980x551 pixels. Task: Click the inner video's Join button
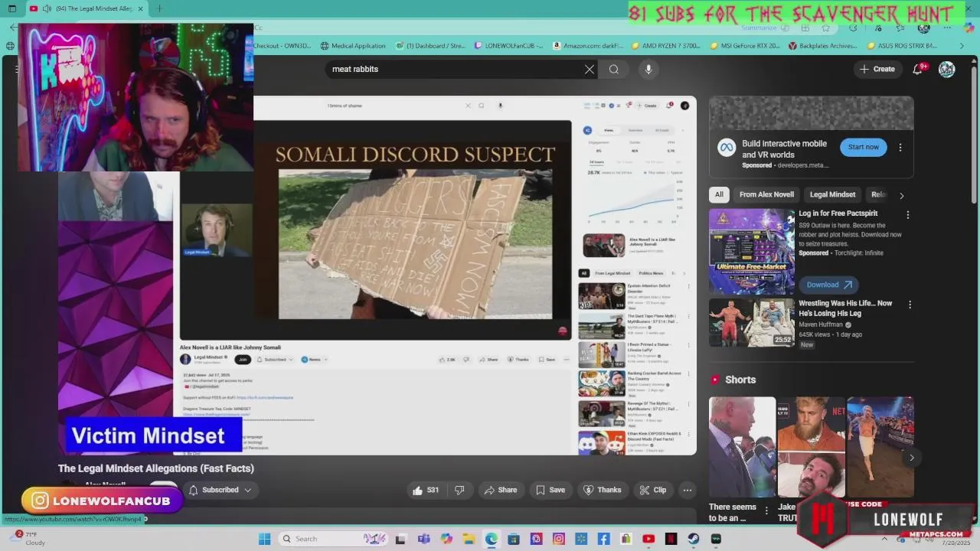tap(243, 359)
